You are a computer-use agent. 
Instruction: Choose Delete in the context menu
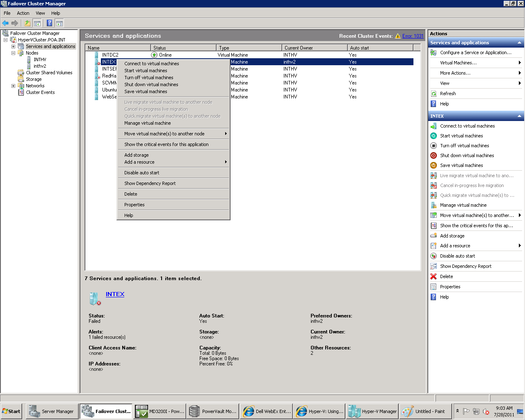click(x=173, y=194)
